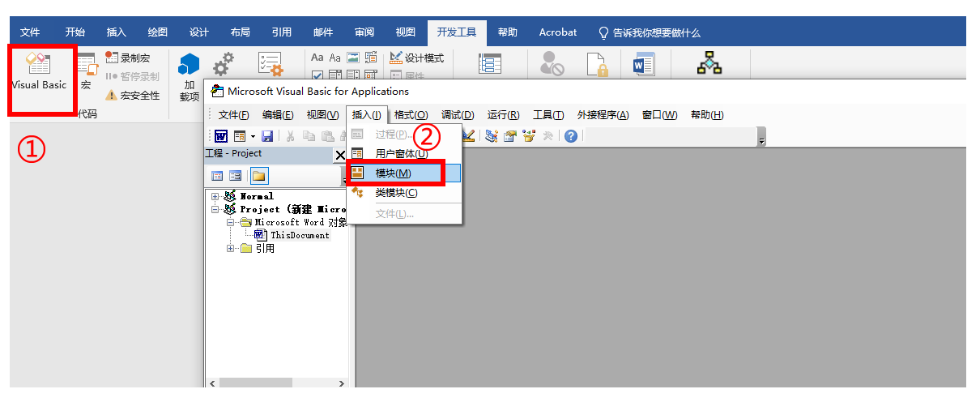Click the gear-shaped COM add-ins ribbon icon
980x402 pixels.
223,65
